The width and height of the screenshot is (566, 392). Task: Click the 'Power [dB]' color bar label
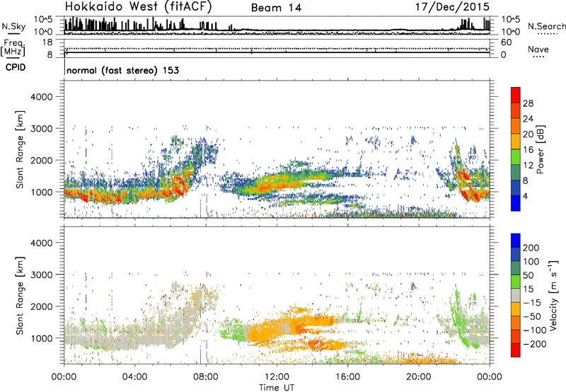pyautogui.click(x=540, y=149)
